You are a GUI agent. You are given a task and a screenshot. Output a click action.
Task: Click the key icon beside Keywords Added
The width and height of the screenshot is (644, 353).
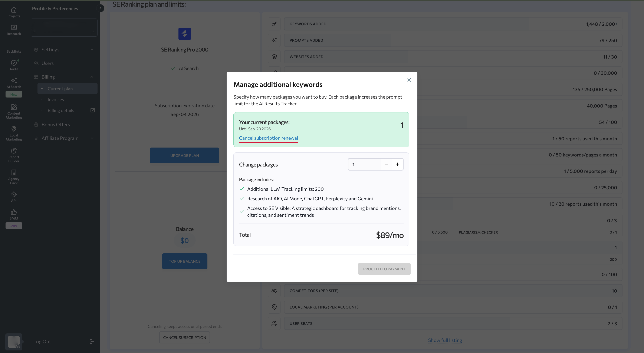coord(274,24)
